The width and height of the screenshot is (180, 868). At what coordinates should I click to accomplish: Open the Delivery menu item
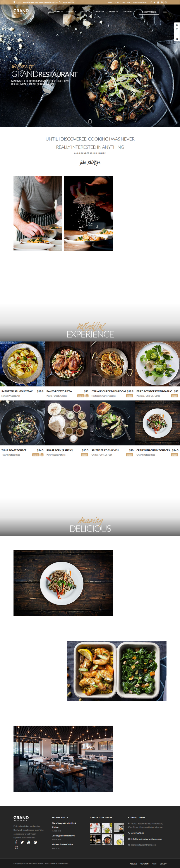tap(99, 12)
